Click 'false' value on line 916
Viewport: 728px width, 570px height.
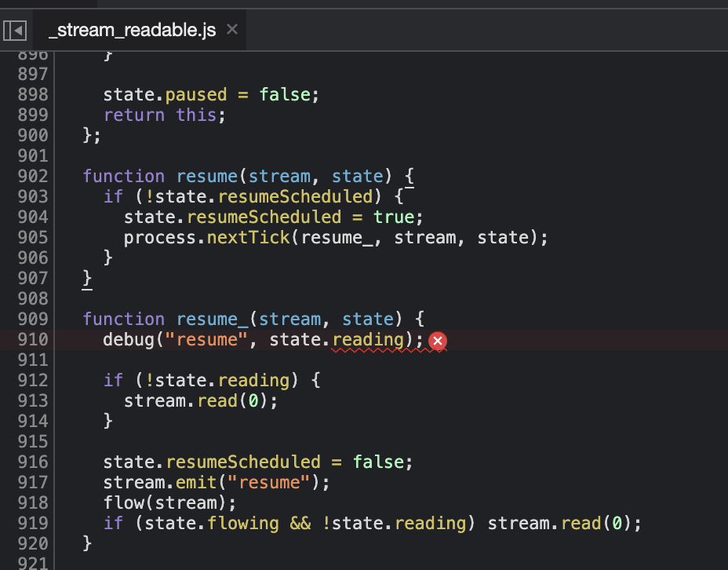pyautogui.click(x=378, y=462)
